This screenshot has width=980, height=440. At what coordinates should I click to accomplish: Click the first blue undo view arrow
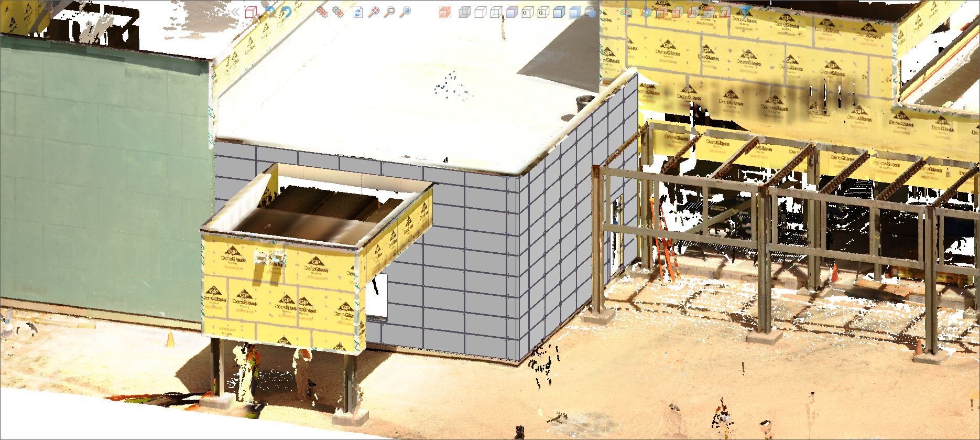[270, 12]
